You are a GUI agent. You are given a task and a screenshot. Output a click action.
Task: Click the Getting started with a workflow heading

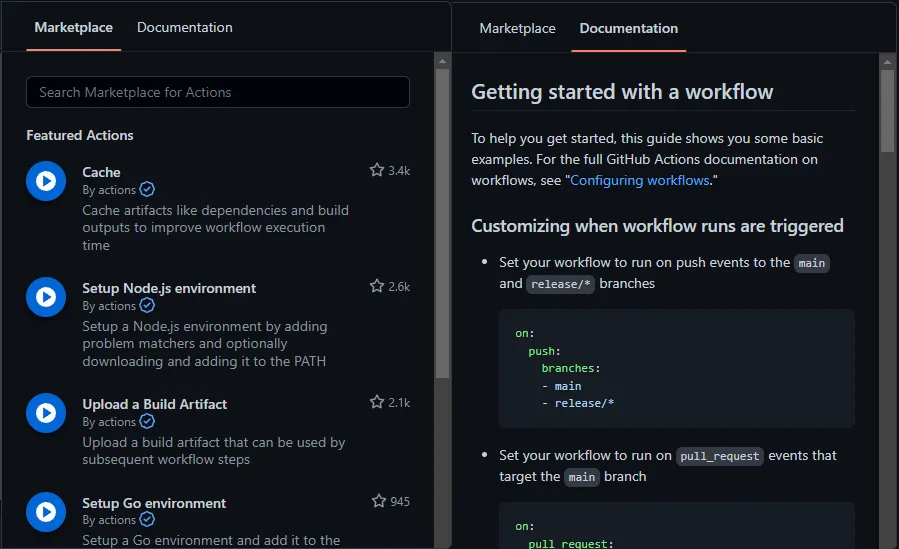point(622,92)
